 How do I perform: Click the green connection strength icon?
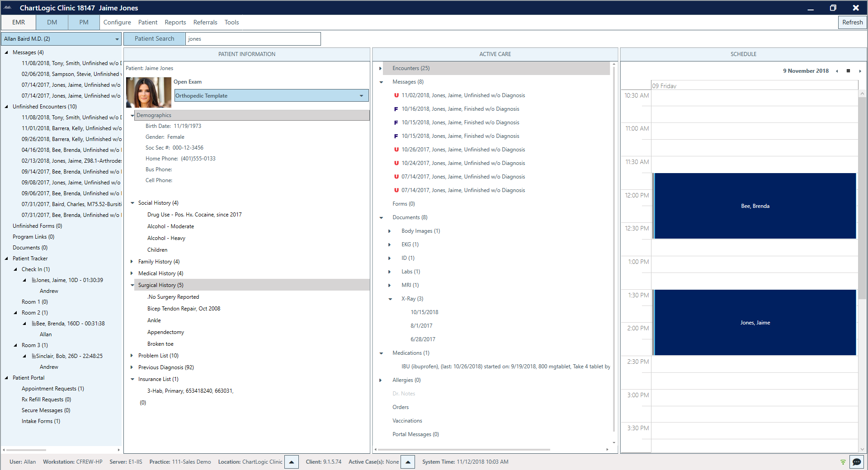843,462
